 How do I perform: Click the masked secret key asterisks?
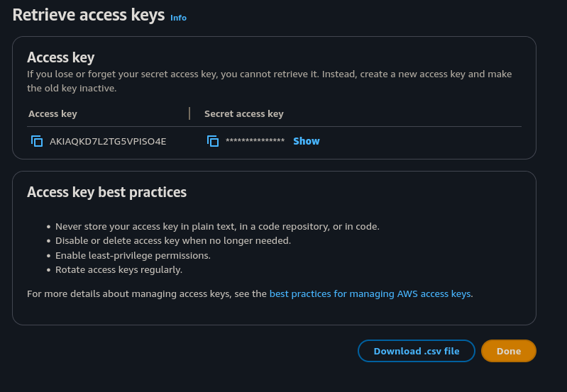255,142
